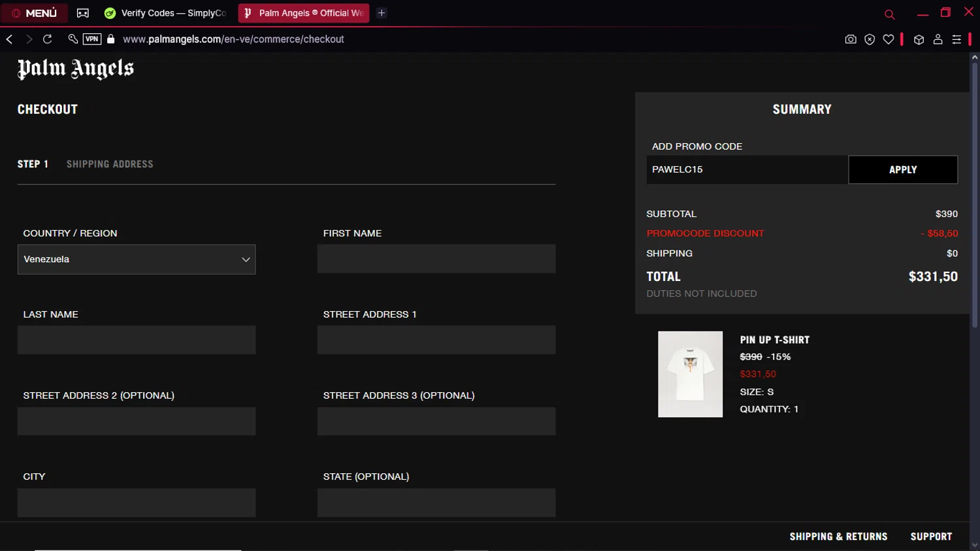
Task: Focus the Street Address 2 optional field
Action: [137, 422]
